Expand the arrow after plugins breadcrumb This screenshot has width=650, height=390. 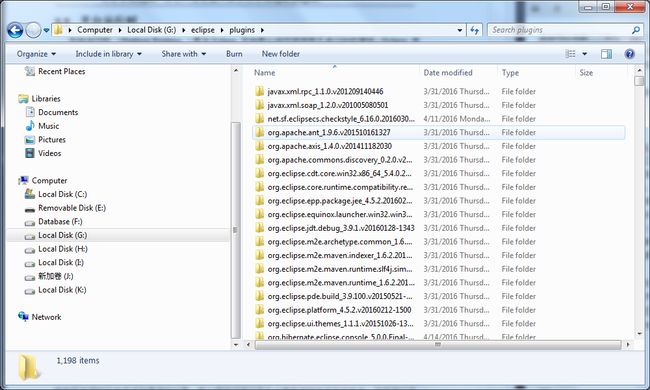click(x=262, y=30)
